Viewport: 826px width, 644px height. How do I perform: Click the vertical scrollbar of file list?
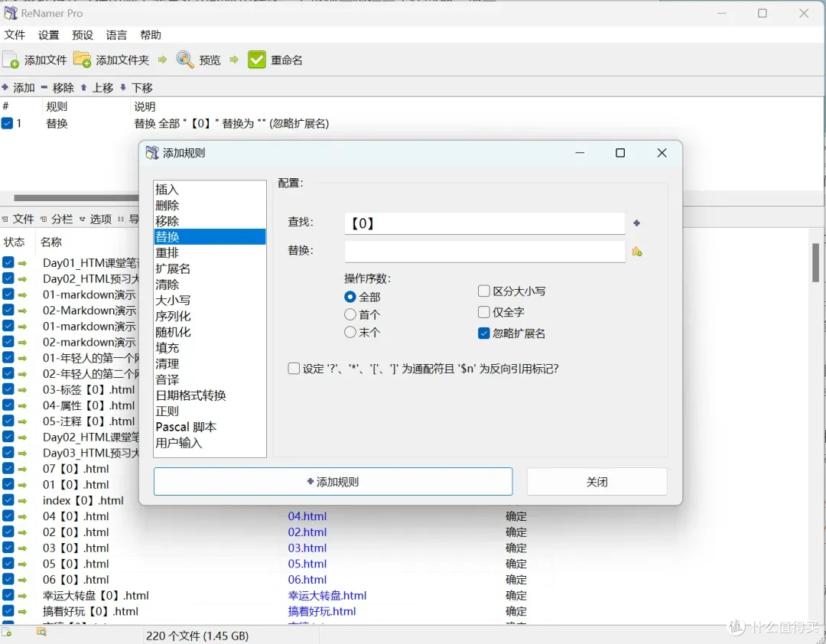click(815, 264)
